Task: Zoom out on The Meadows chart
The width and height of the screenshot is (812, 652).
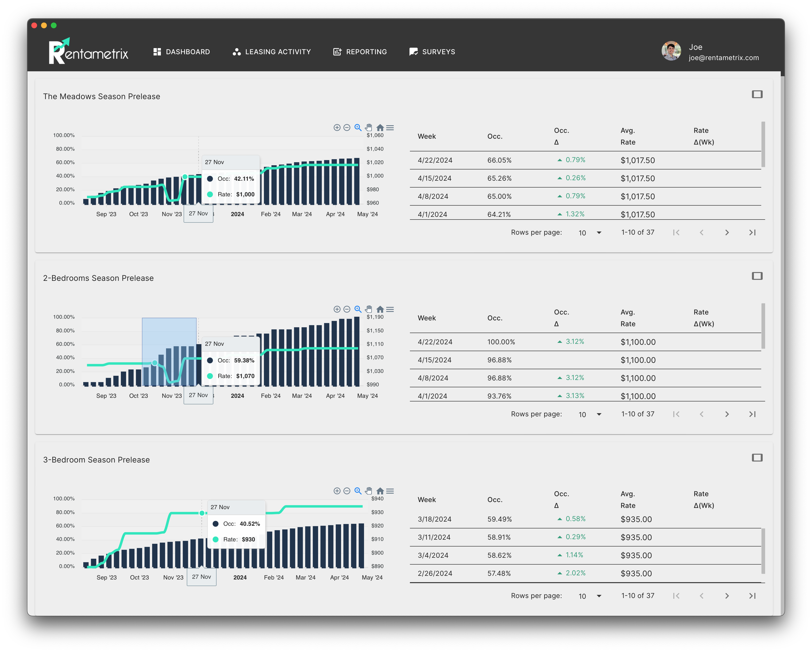Action: [x=347, y=128]
